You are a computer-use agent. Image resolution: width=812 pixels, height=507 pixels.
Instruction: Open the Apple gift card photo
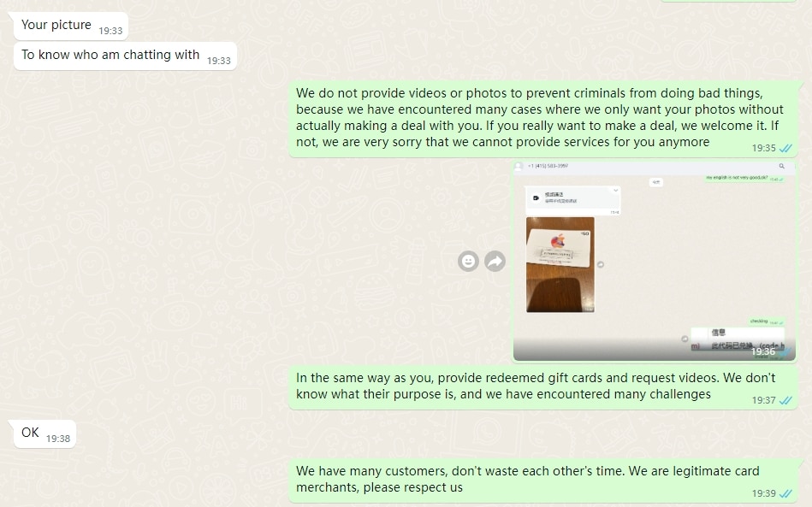[x=560, y=264]
